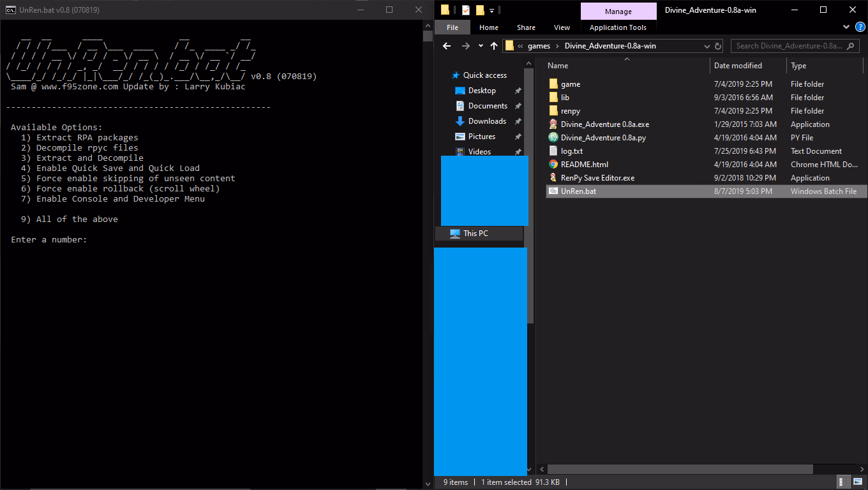Screen dimensions: 868x490
Task: Unpin Desktop from Quick access
Action: [x=516, y=90]
